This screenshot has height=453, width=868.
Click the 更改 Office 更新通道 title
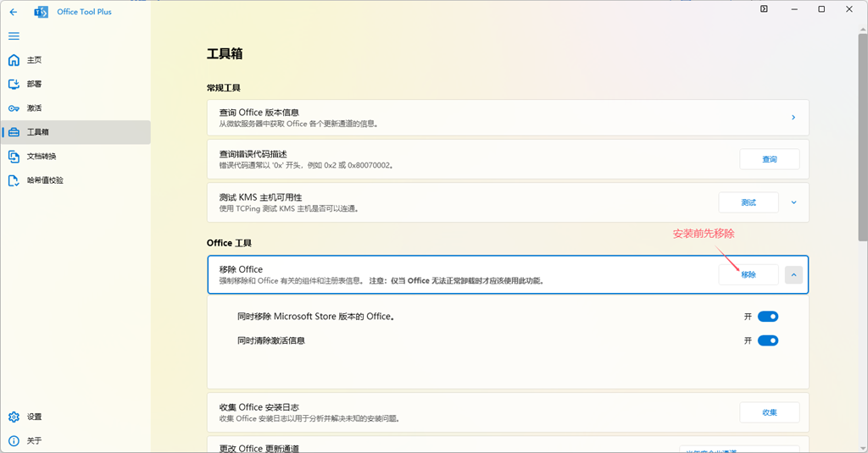coord(259,448)
